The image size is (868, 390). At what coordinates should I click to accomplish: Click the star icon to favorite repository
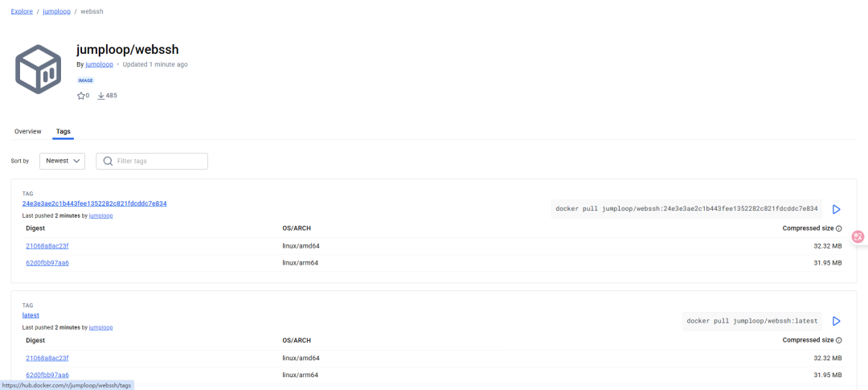80,96
